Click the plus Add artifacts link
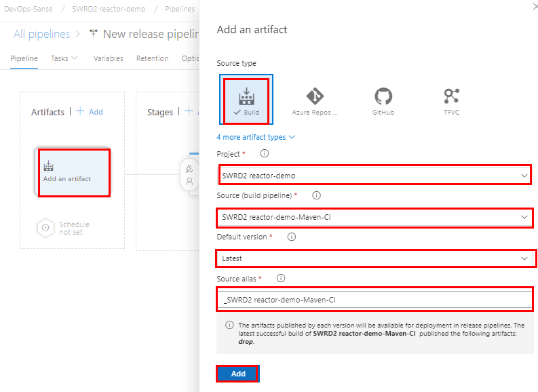Image resolution: width=538 pixels, height=392 pixels. click(x=89, y=111)
